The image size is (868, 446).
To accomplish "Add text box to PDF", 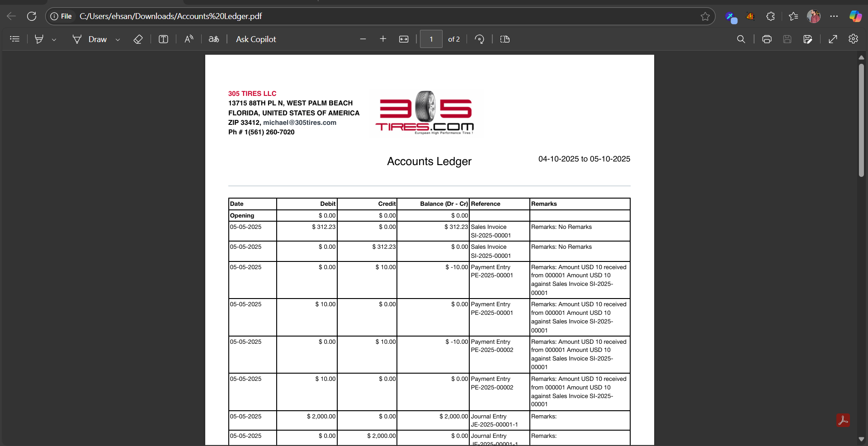I will click(x=163, y=39).
